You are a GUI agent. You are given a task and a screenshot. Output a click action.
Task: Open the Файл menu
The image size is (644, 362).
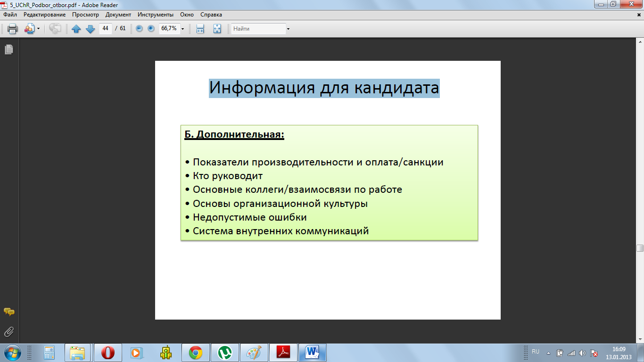[x=10, y=15]
